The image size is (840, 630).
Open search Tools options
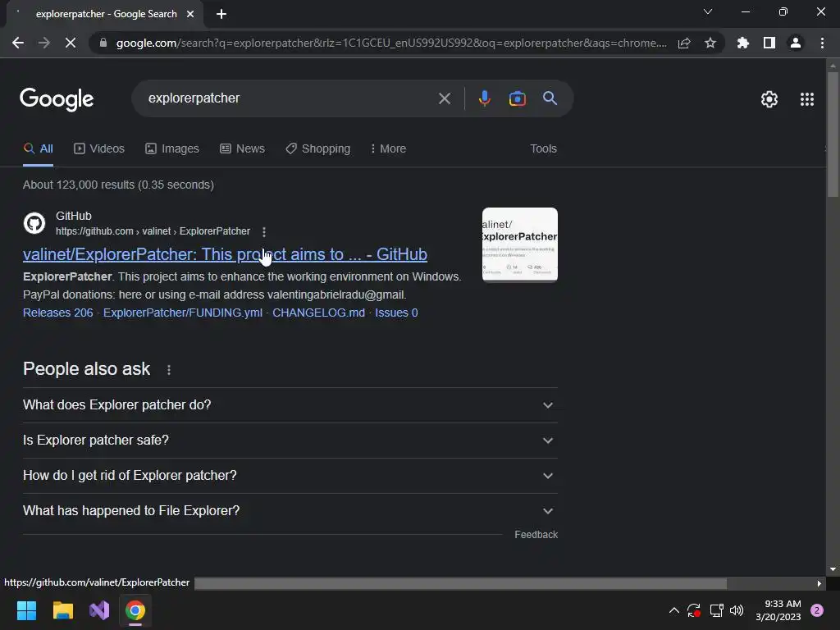click(x=543, y=149)
